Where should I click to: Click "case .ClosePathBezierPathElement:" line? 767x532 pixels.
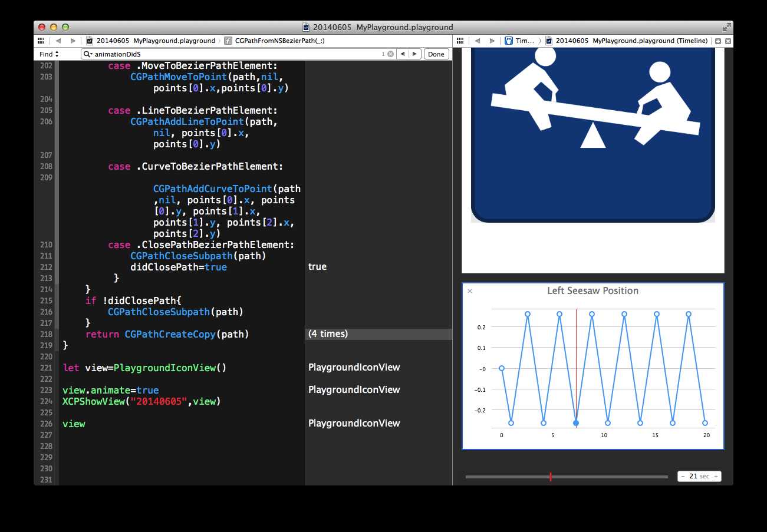[201, 244]
